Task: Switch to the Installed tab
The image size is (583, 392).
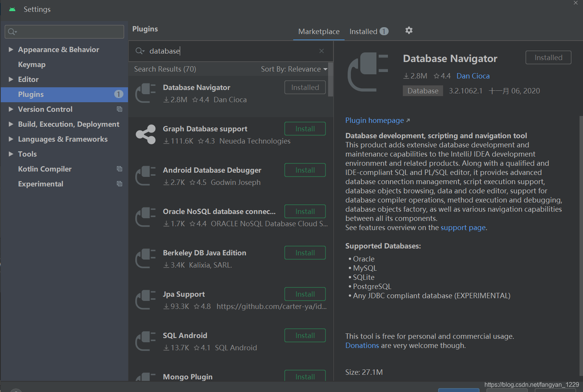Action: tap(363, 31)
